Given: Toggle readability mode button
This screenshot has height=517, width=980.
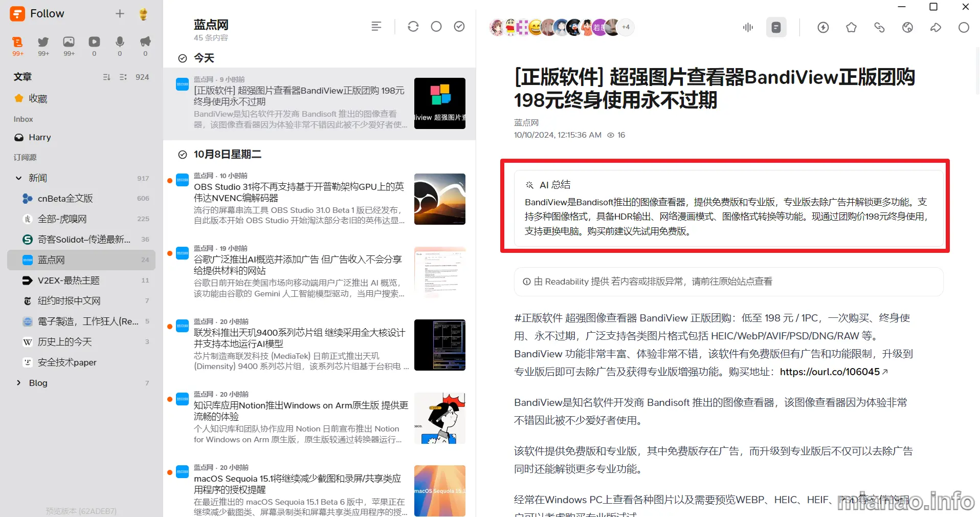Looking at the screenshot, I should pos(776,27).
